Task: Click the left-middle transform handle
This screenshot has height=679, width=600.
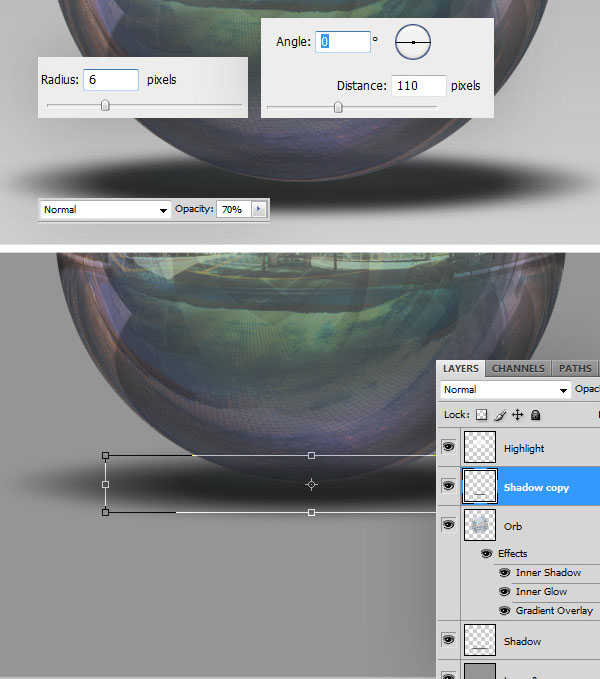Action: pyautogui.click(x=105, y=484)
